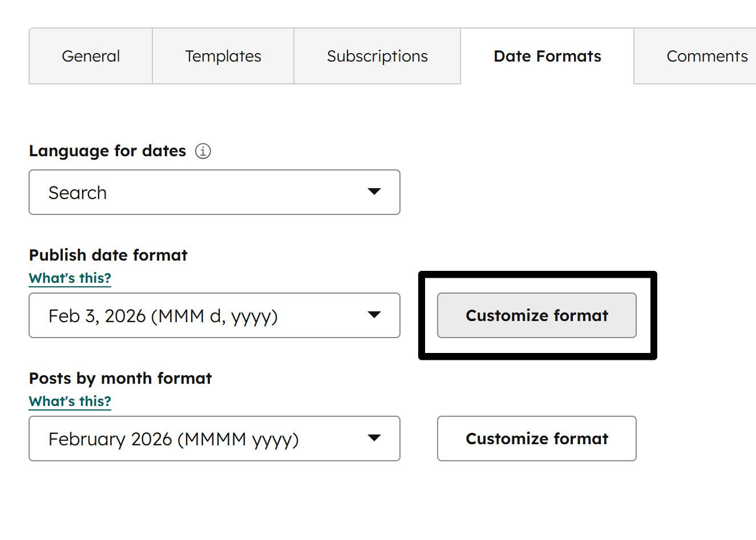Viewport: 756px width, 540px height.
Task: Switch to the Comments tab
Action: click(x=707, y=56)
